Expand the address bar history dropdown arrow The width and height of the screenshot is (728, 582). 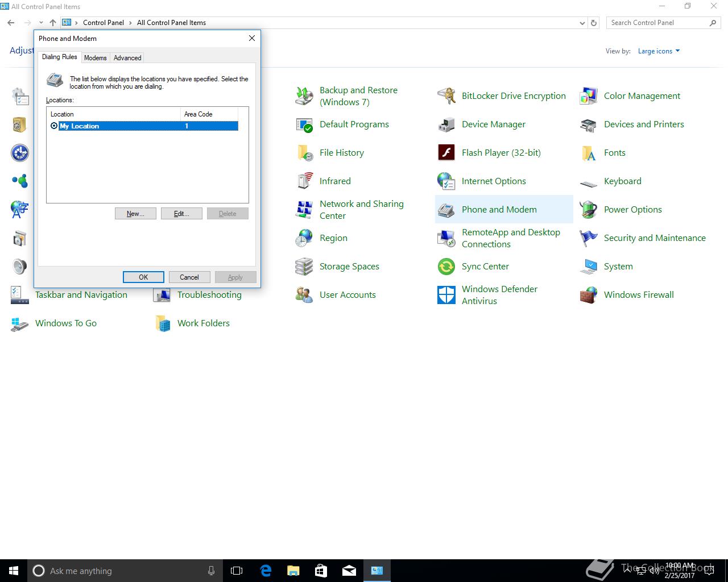[x=582, y=23]
